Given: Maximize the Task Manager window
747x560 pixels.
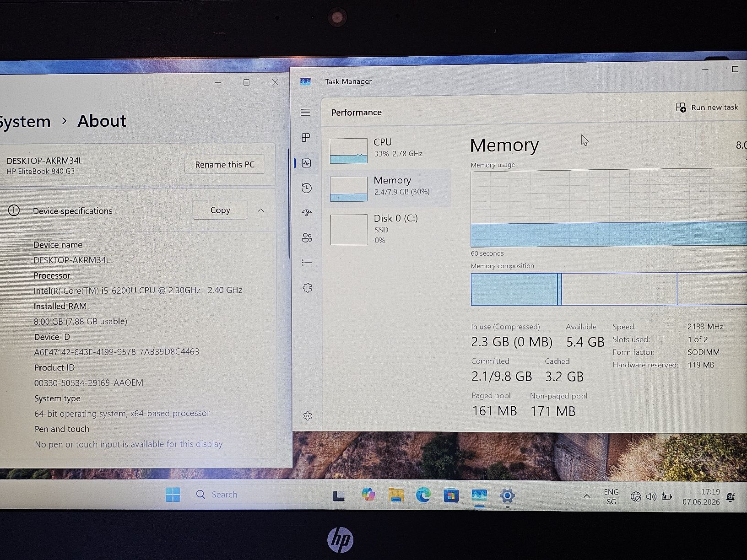Looking at the screenshot, I should click(735, 69).
